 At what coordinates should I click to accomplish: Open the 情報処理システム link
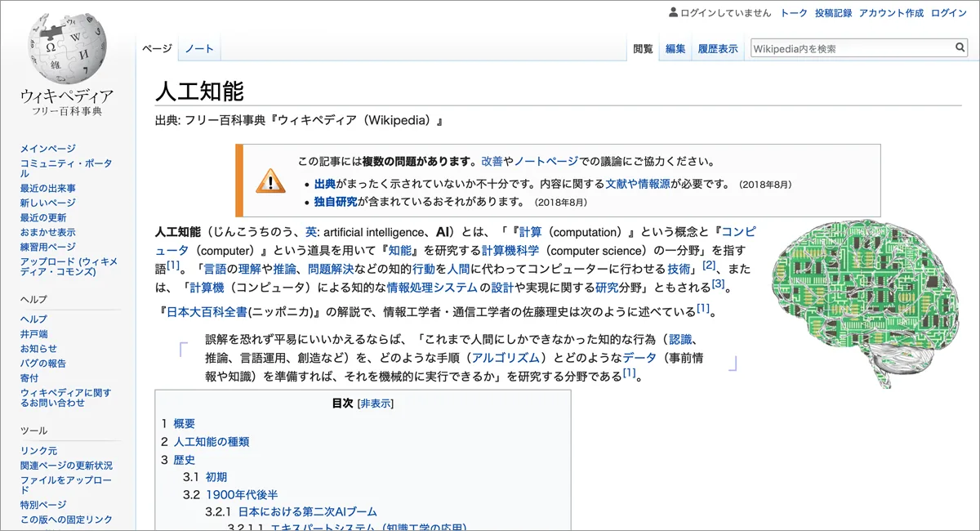(x=433, y=287)
